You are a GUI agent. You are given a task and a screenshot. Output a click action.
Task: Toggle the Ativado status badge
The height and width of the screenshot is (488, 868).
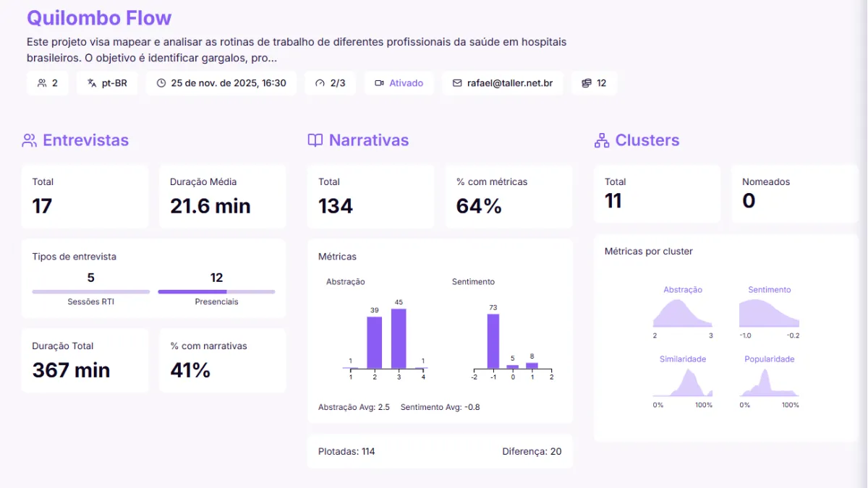pyautogui.click(x=399, y=82)
